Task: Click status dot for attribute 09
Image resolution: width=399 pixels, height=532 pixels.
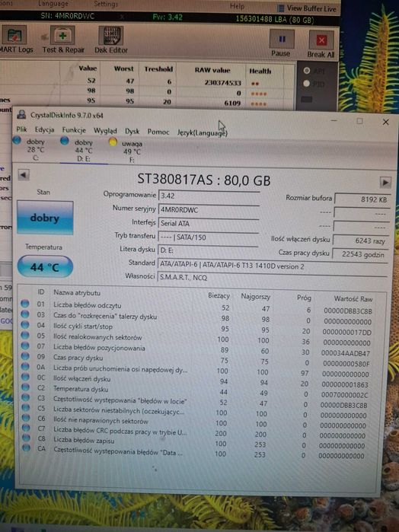Action: click(25, 356)
